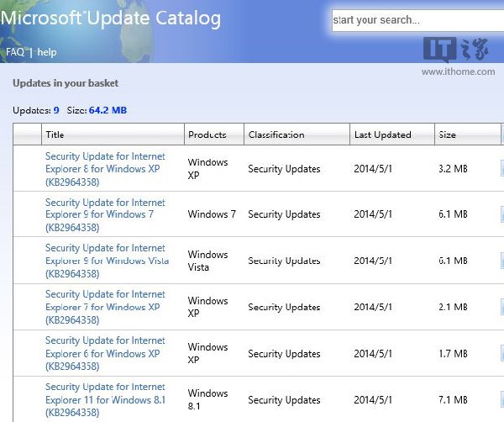Click the 64.2 MB total size value

pyautogui.click(x=108, y=110)
